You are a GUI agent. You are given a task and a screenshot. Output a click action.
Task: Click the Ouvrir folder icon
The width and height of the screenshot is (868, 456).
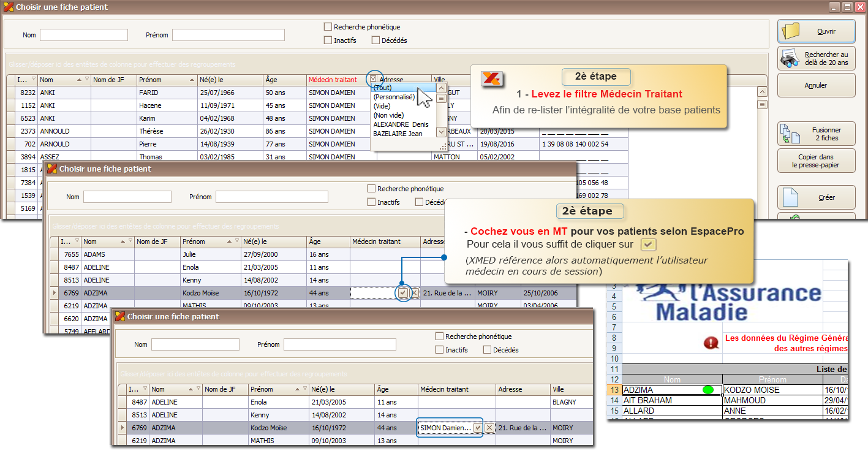click(x=791, y=31)
